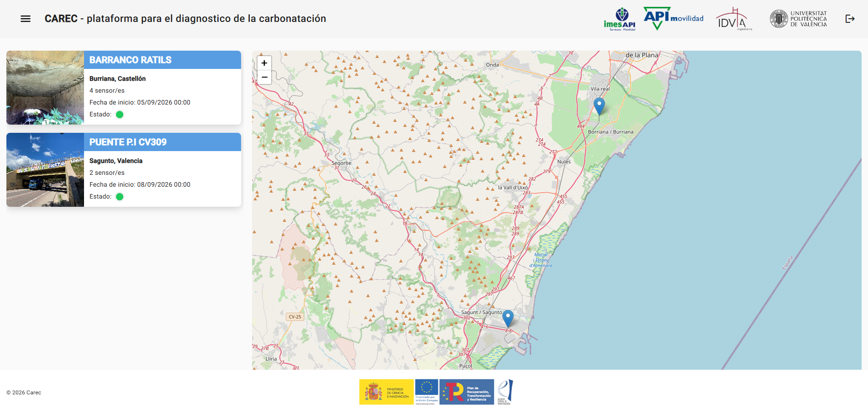Open the hamburger navigation menu
The image size is (868, 414).
point(26,19)
